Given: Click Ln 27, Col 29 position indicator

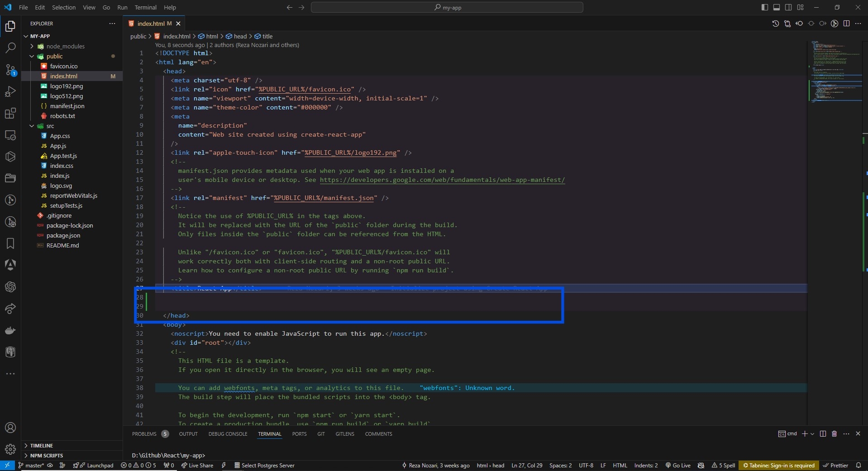Looking at the screenshot, I should pos(527,465).
